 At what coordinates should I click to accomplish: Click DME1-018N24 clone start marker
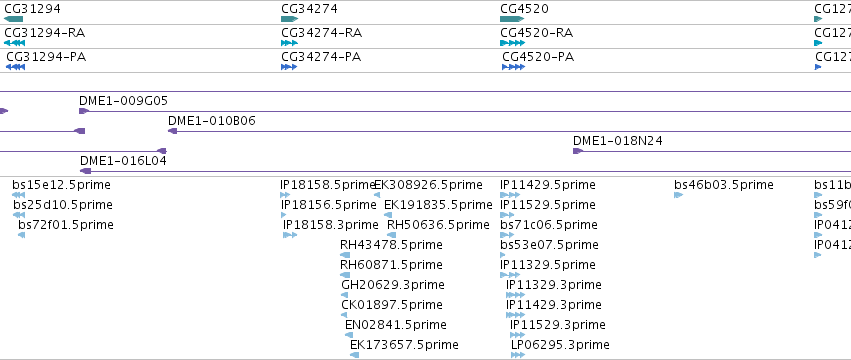tap(577, 151)
